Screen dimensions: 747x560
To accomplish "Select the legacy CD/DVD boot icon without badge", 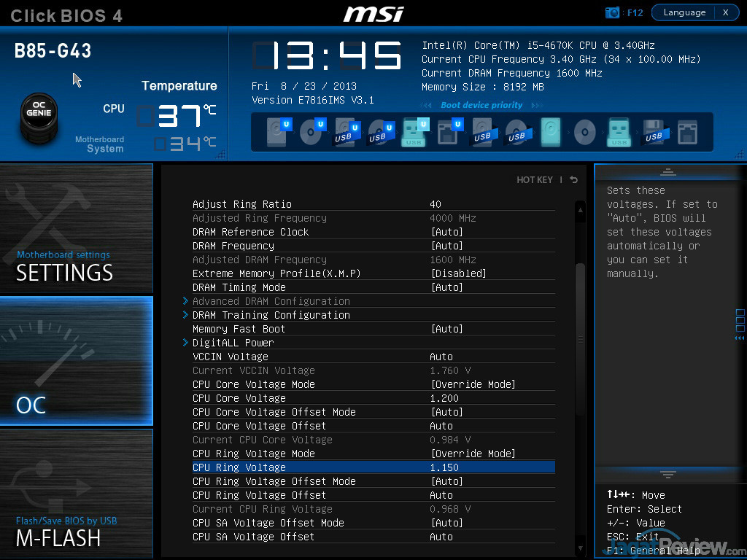I will click(585, 133).
